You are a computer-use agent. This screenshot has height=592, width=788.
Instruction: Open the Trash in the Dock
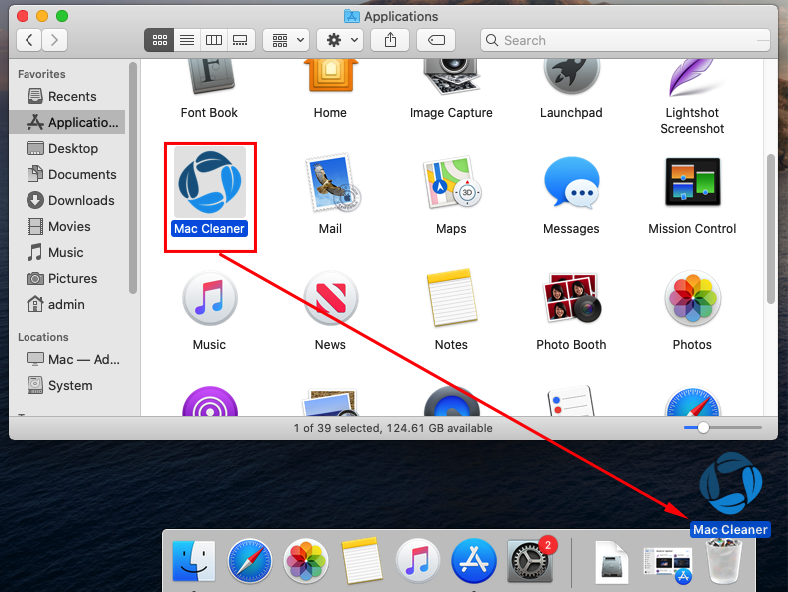click(724, 561)
